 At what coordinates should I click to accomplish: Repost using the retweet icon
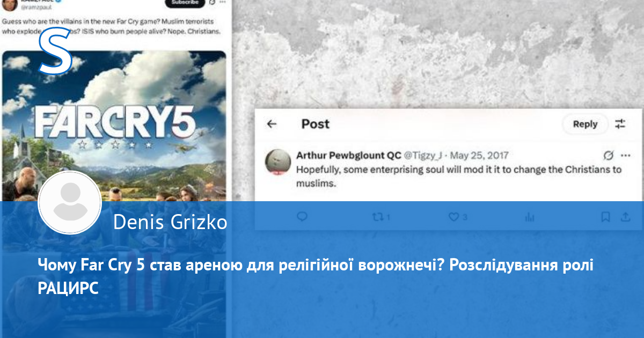(x=378, y=217)
